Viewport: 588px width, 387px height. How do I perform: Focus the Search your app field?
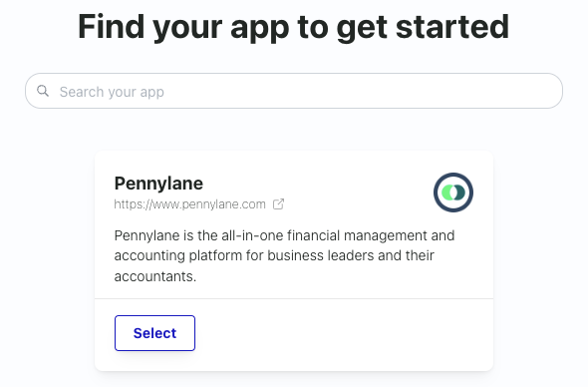[x=294, y=91]
